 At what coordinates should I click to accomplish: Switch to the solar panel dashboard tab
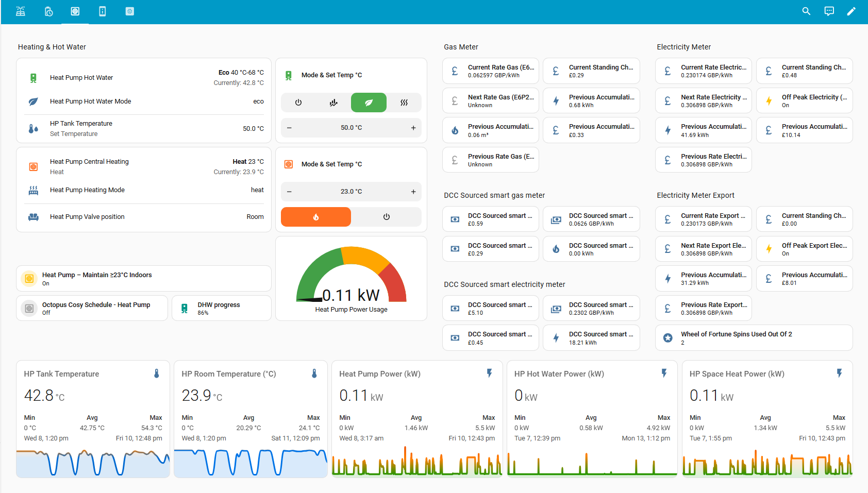click(x=21, y=11)
